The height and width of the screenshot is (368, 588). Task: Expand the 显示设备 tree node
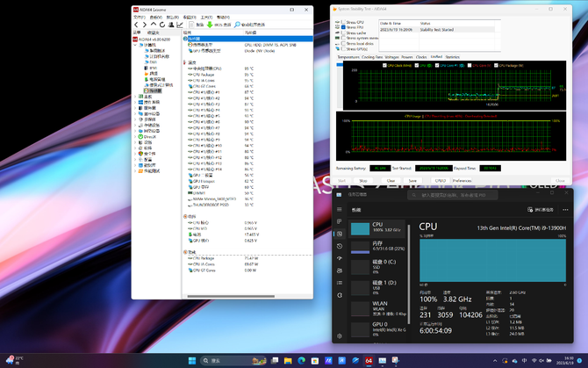135,113
